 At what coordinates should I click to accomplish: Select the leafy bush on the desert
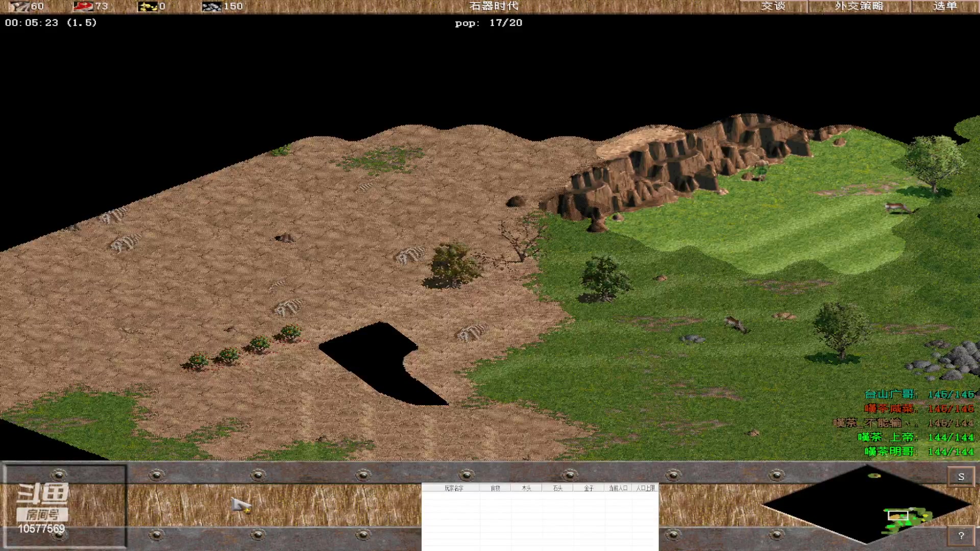tap(452, 266)
